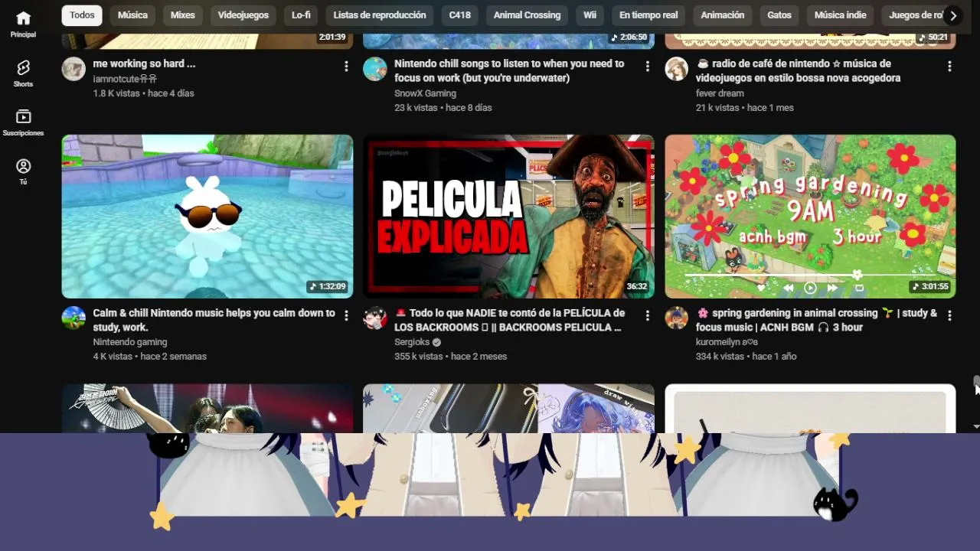Viewport: 980px width, 551px height.
Task: Open options menu for "spring gardening" video
Action: pyautogui.click(x=949, y=315)
